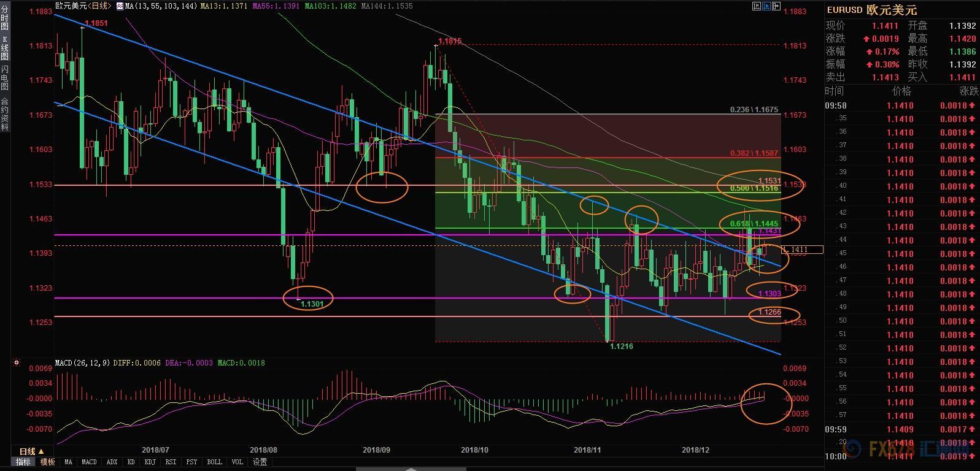Click the 最低 value 1.1386
Viewport: 980px width, 471px height.
963,52
